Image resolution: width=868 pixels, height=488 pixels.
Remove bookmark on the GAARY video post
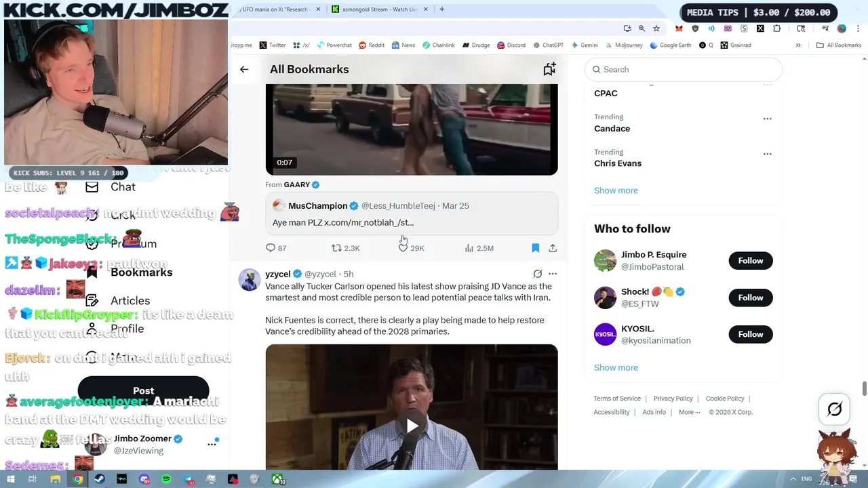(x=535, y=248)
